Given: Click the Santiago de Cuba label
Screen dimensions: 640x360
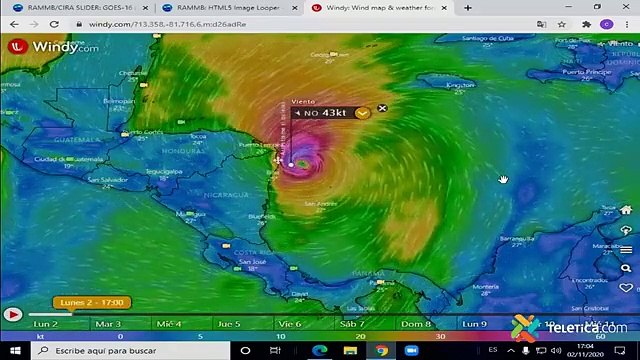Looking at the screenshot, I should click(x=488, y=38).
